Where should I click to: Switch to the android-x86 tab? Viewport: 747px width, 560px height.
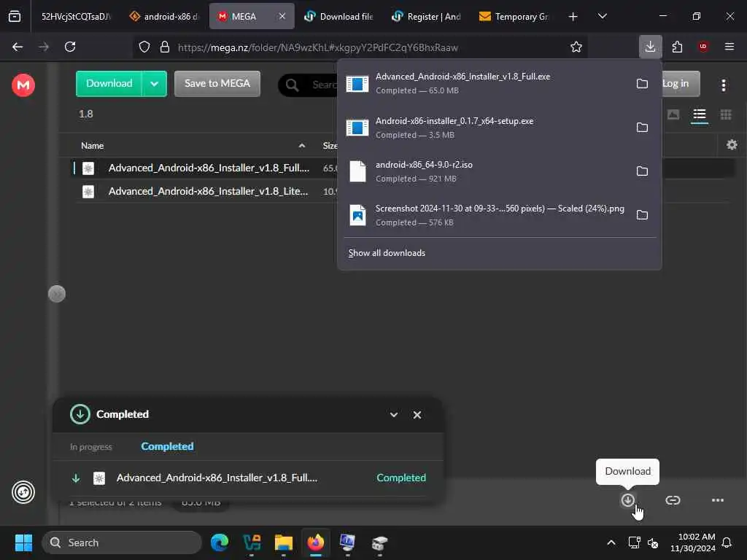click(x=164, y=17)
